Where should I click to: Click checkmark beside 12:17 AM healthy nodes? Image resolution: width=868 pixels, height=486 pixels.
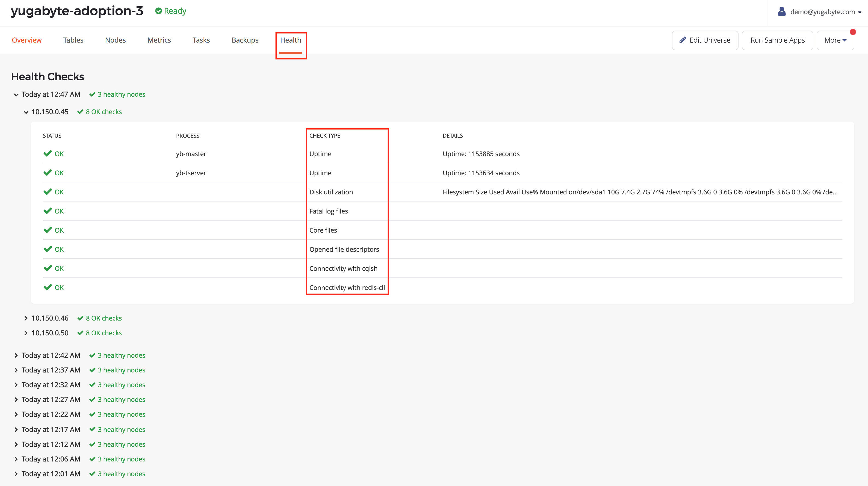point(92,430)
